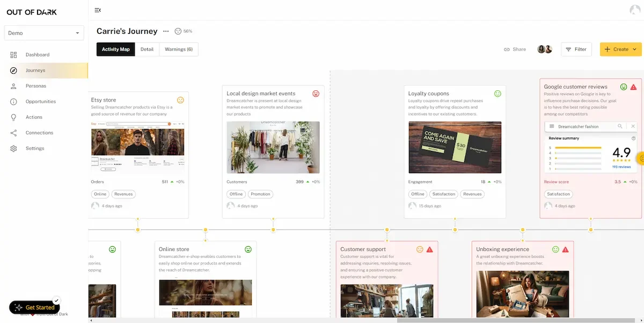Click the Settings gear icon
Image resolution: width=644 pixels, height=323 pixels.
[x=13, y=148]
